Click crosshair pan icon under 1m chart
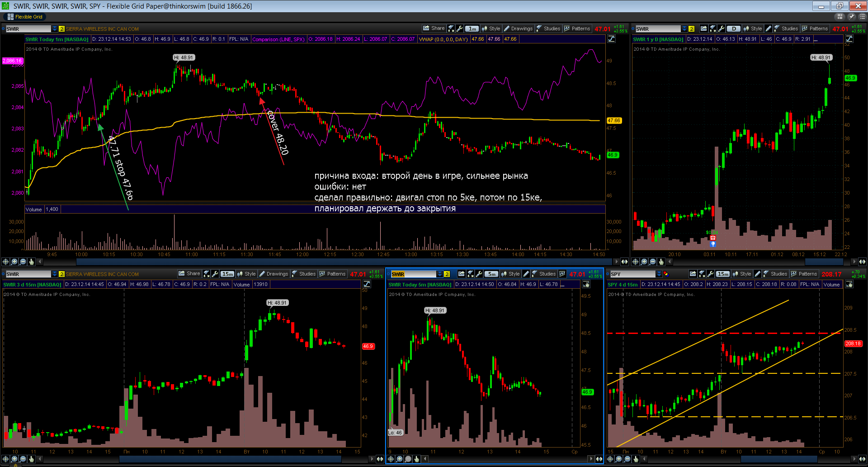868x467 pixels. pos(5,262)
